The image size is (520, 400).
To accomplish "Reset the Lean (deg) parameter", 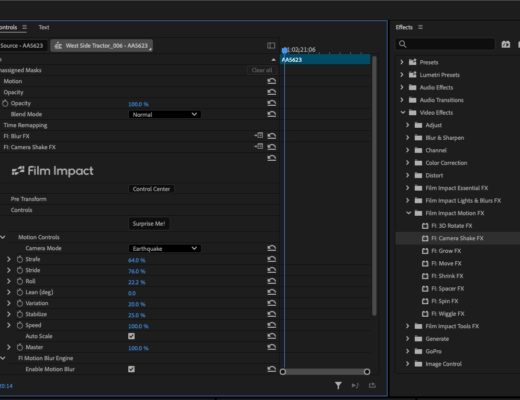I will tap(272, 292).
